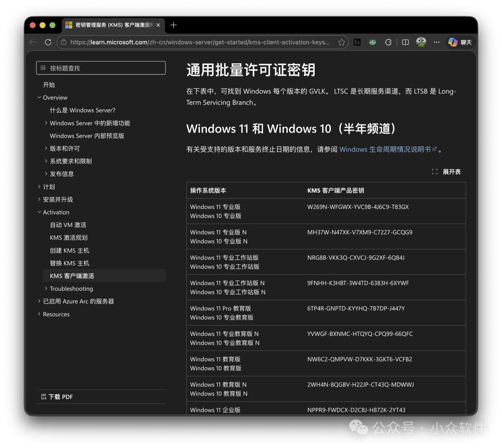Click the 展开表 expand table control
502x448 pixels.
click(x=446, y=171)
